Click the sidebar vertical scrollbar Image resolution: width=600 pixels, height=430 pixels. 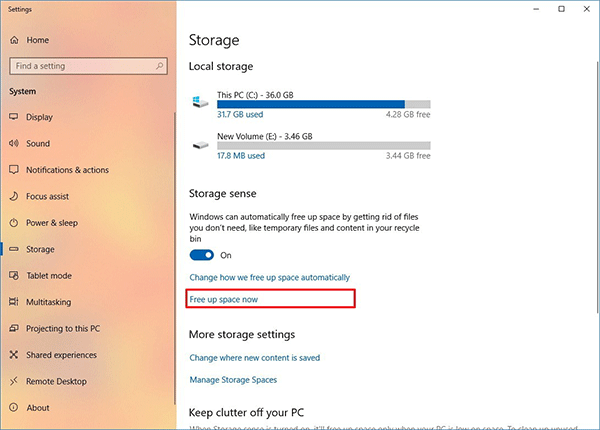175,258
